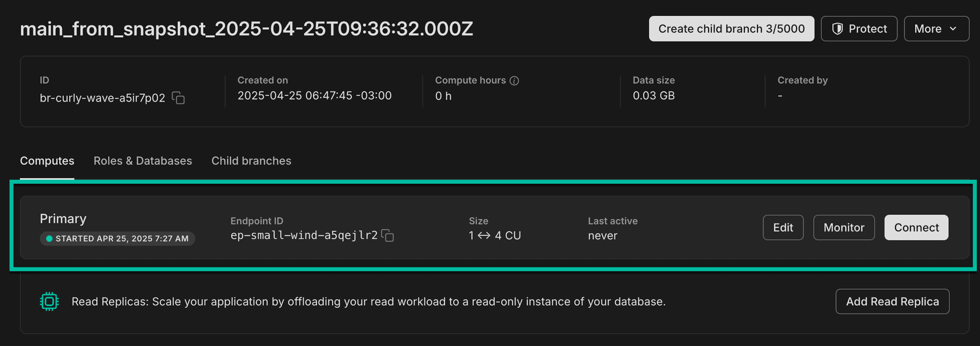Connect to the Primary endpoint
This screenshot has width=980, height=346.
(916, 228)
